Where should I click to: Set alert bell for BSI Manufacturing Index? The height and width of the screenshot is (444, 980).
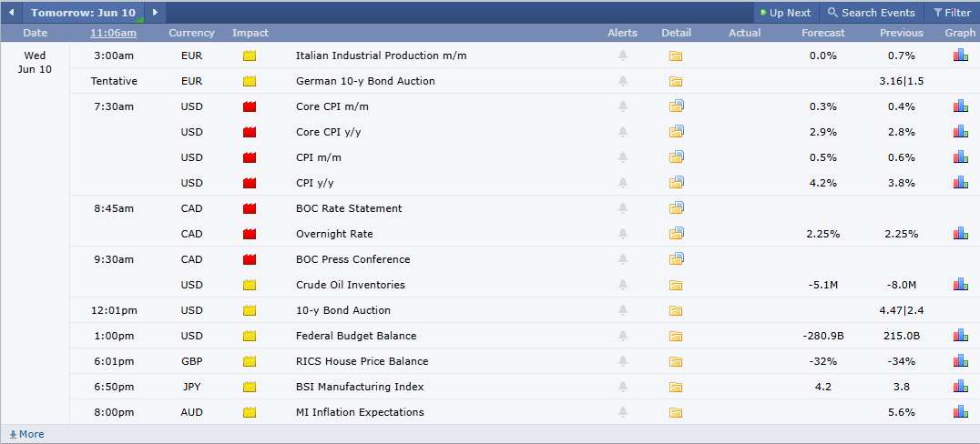[622, 387]
